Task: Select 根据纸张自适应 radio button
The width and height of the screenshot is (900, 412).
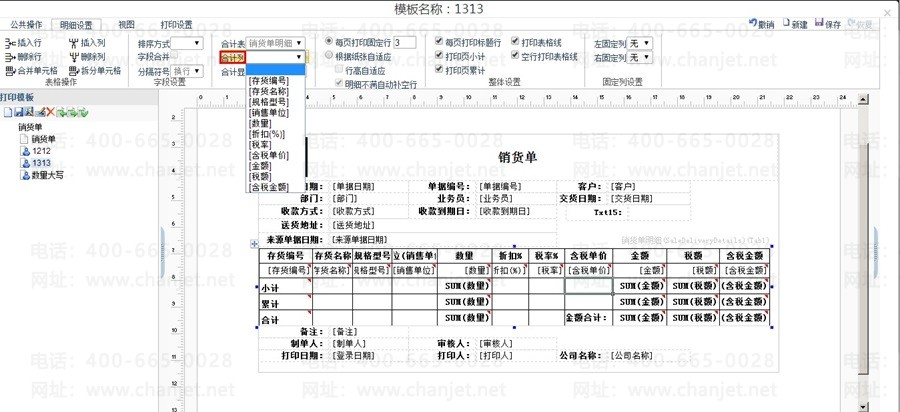Action: tap(329, 56)
